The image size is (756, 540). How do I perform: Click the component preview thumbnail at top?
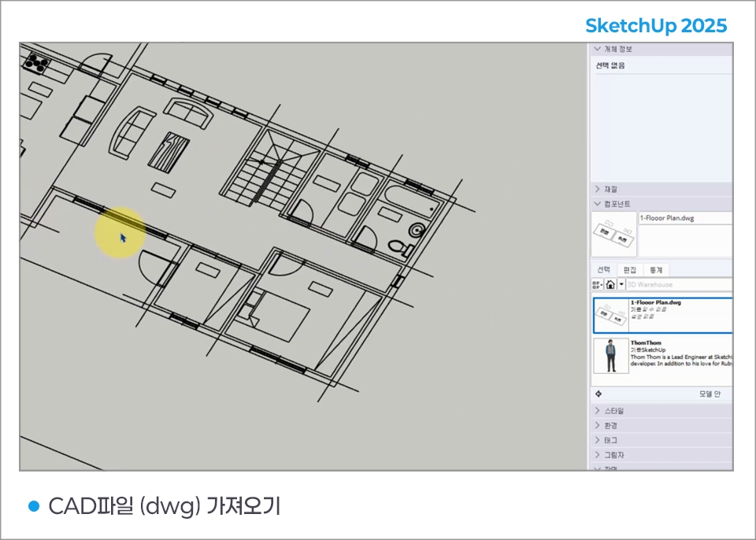click(613, 235)
